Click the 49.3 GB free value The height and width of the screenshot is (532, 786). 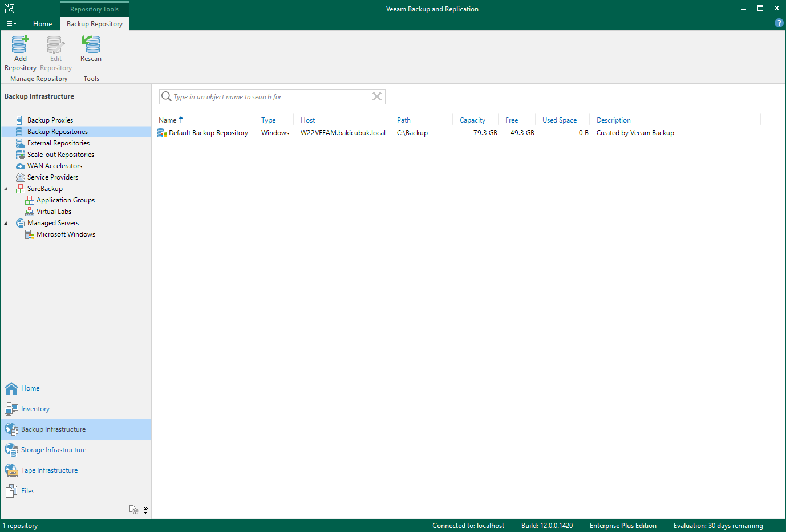coord(522,133)
